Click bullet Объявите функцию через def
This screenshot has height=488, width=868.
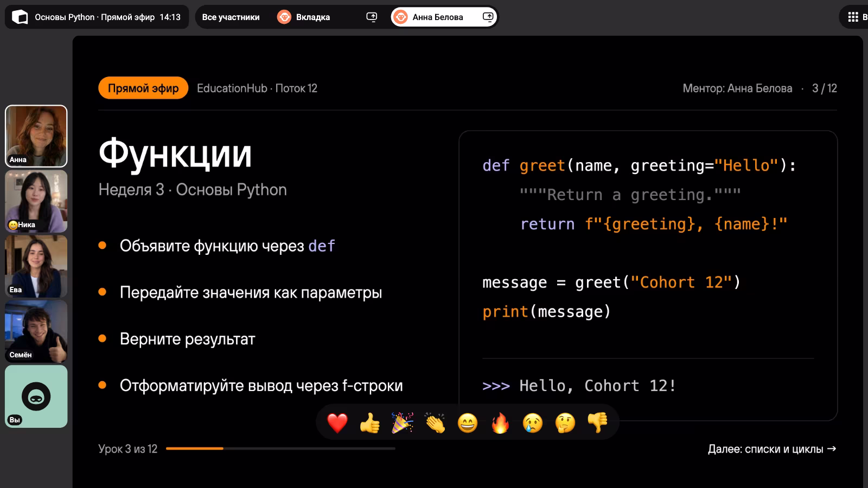point(227,246)
